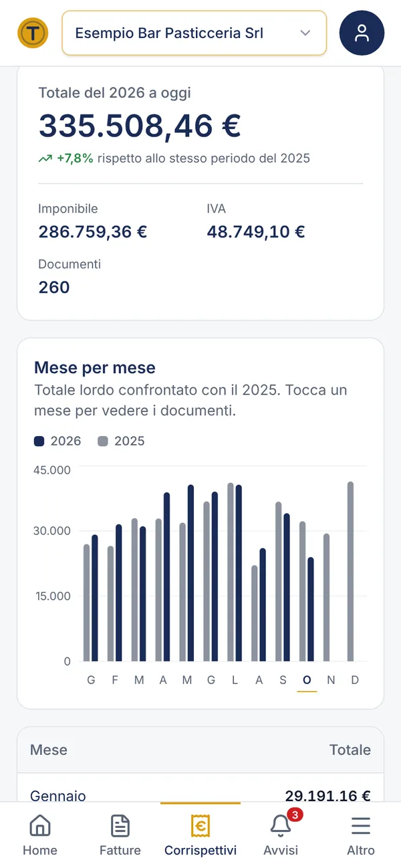This screenshot has height=868, width=401.
Task: Click the total 335.508,46 € amount
Action: (140, 126)
